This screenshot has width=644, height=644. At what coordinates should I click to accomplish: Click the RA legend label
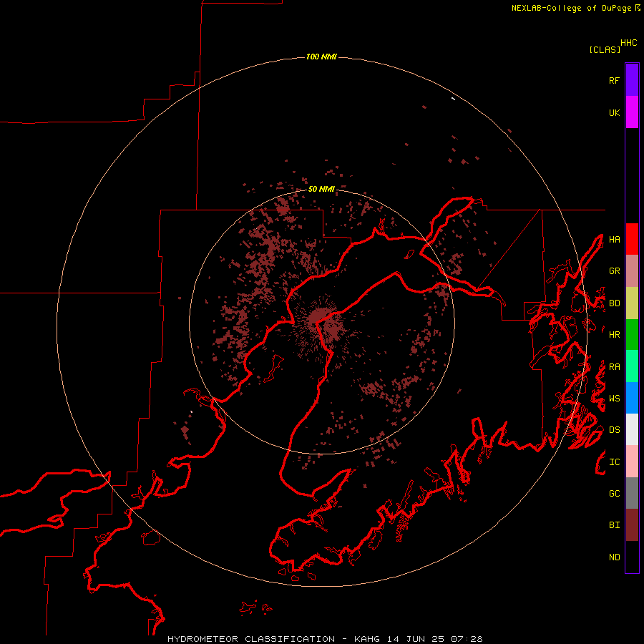[x=614, y=367]
